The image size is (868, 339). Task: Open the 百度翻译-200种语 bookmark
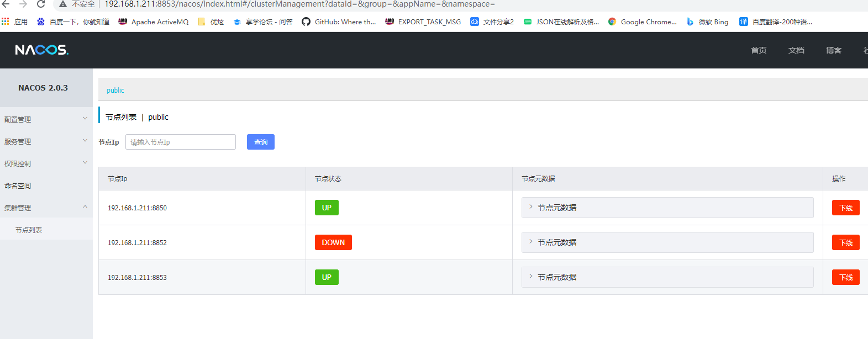776,22
